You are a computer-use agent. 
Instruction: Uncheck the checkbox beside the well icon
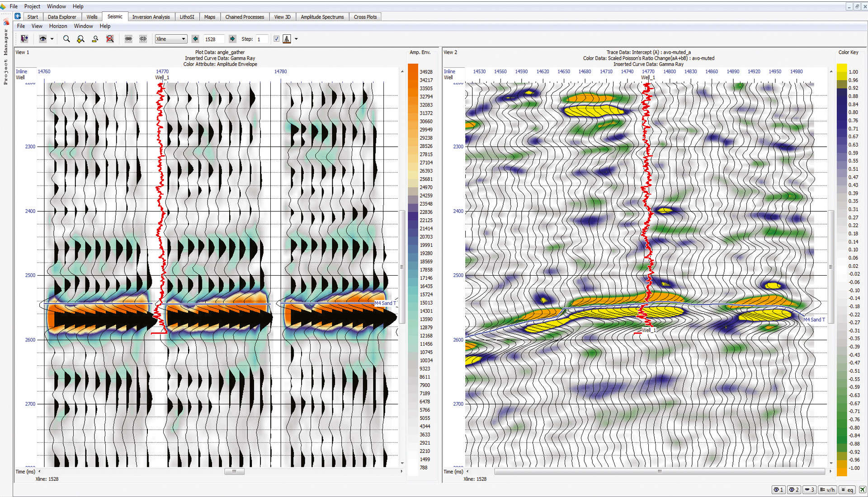(276, 39)
